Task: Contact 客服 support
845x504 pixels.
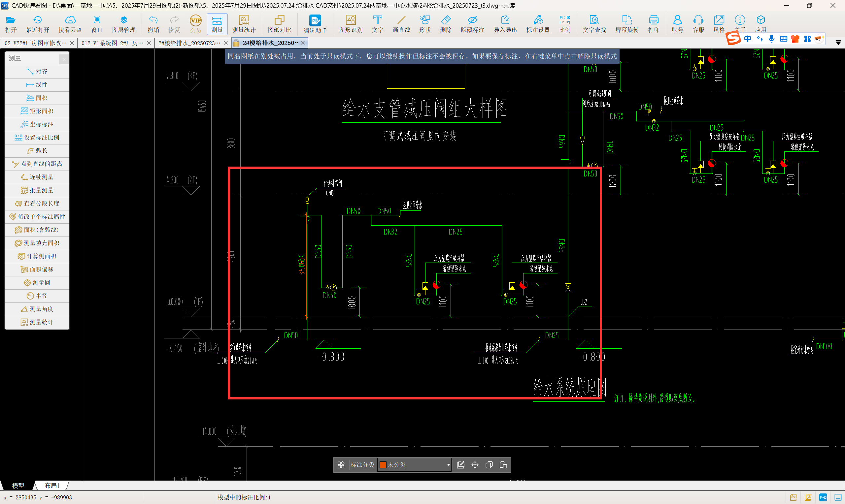Action: (x=698, y=24)
